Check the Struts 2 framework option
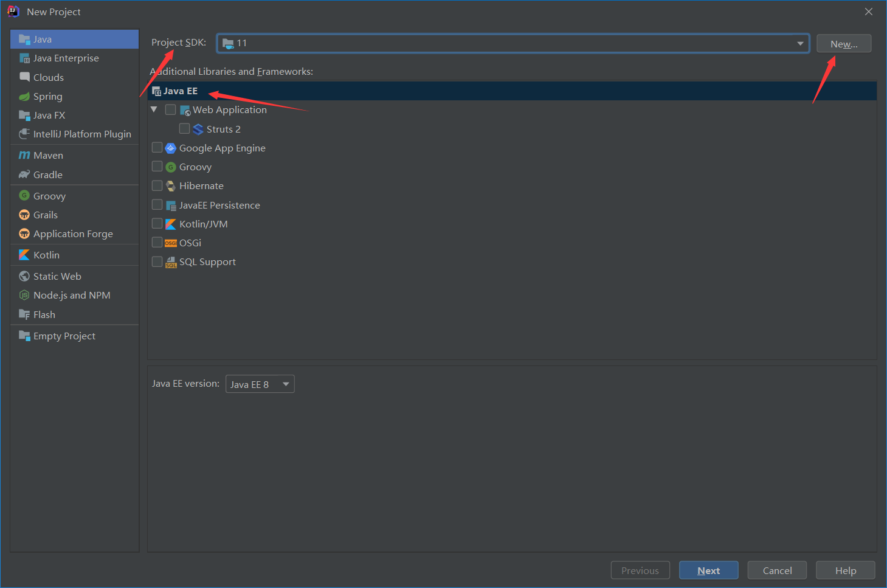 185,128
